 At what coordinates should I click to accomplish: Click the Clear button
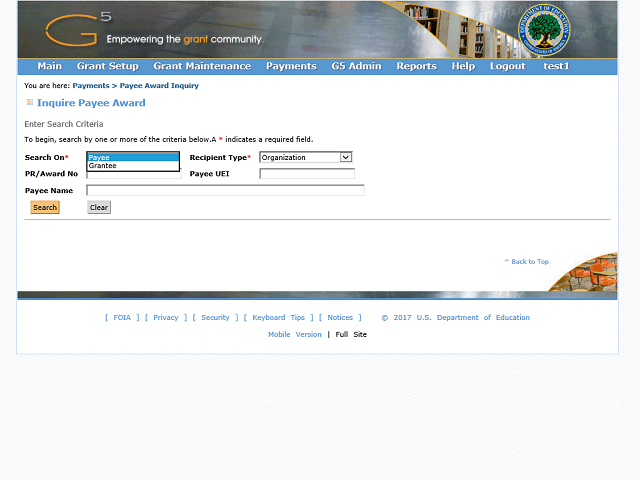click(99, 207)
